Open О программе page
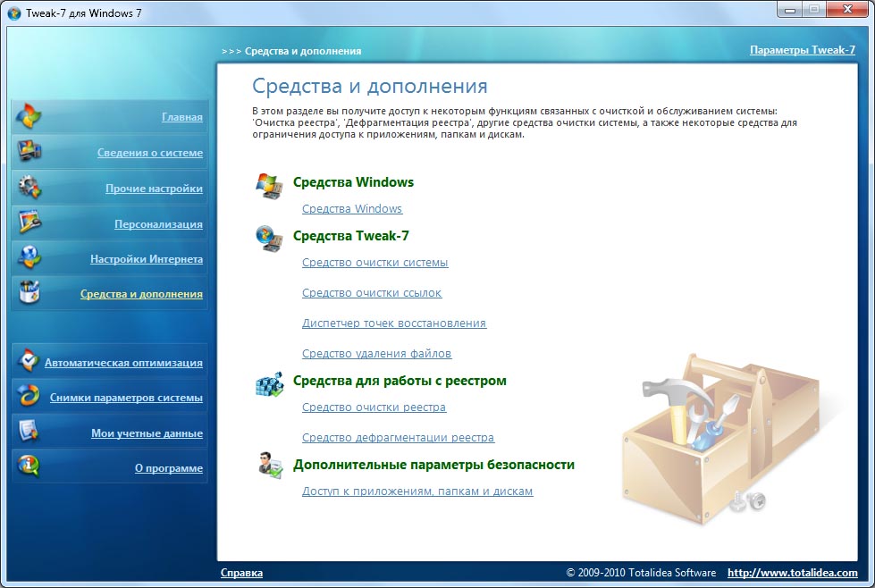 (x=169, y=468)
